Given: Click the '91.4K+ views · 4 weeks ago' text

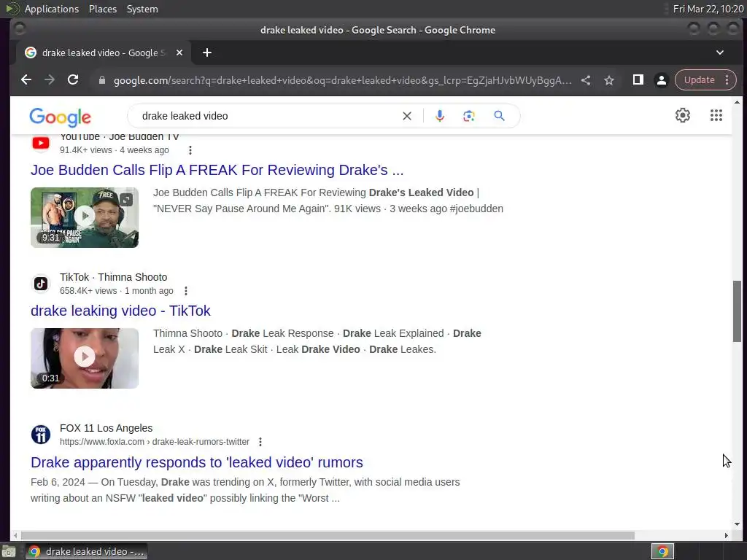Looking at the screenshot, I should click(115, 150).
